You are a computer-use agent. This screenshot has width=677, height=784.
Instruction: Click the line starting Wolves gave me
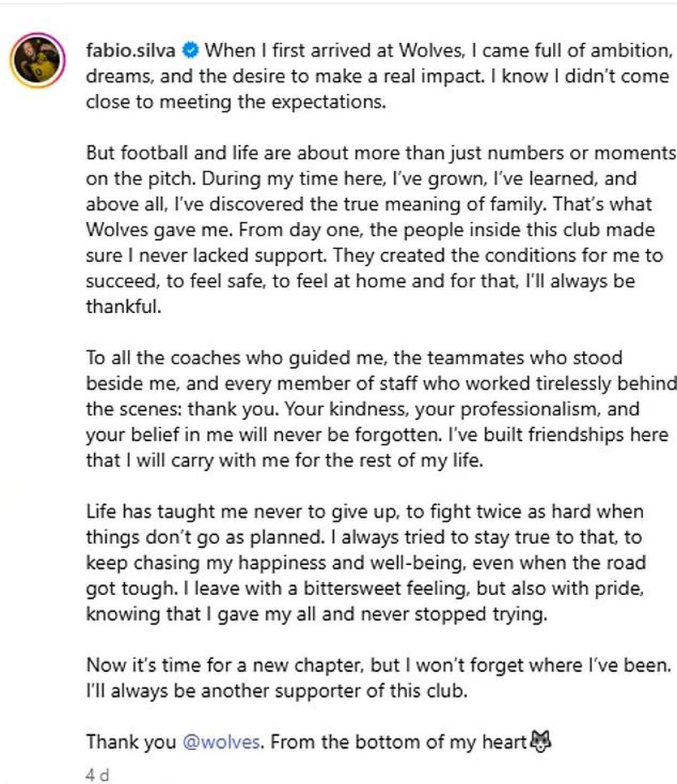tap(371, 230)
